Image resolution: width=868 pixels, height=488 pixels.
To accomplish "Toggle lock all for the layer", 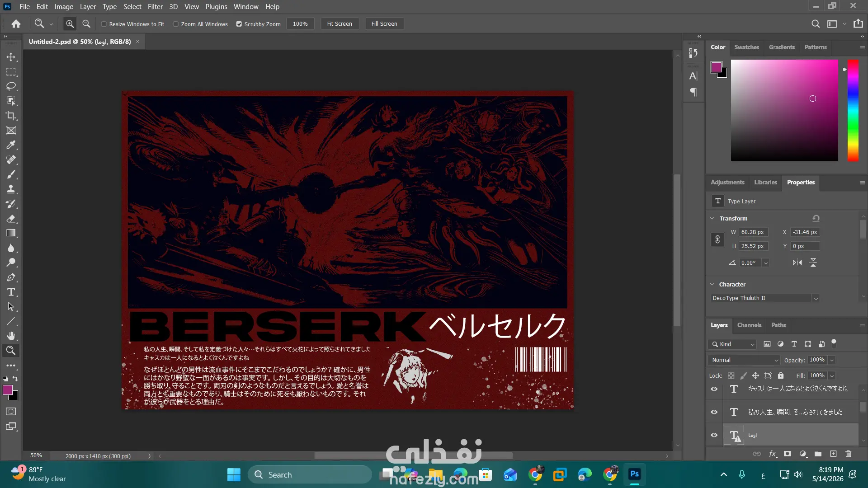I will (x=781, y=375).
